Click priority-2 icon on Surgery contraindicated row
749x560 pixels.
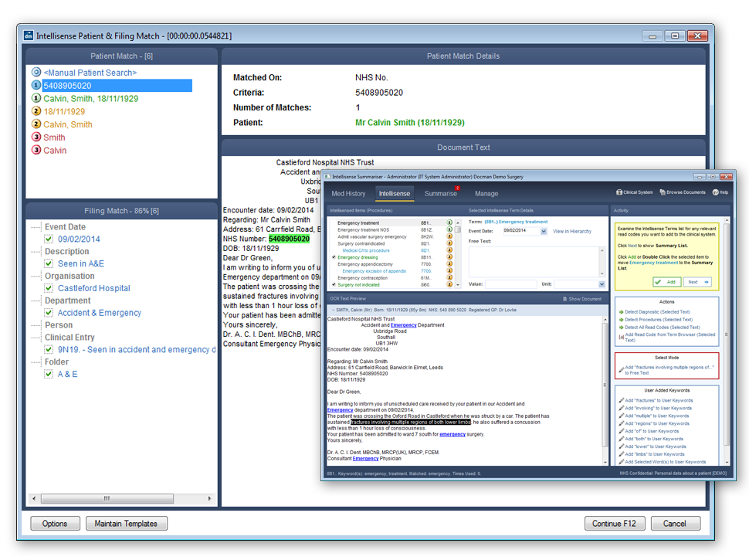pyautogui.click(x=449, y=243)
